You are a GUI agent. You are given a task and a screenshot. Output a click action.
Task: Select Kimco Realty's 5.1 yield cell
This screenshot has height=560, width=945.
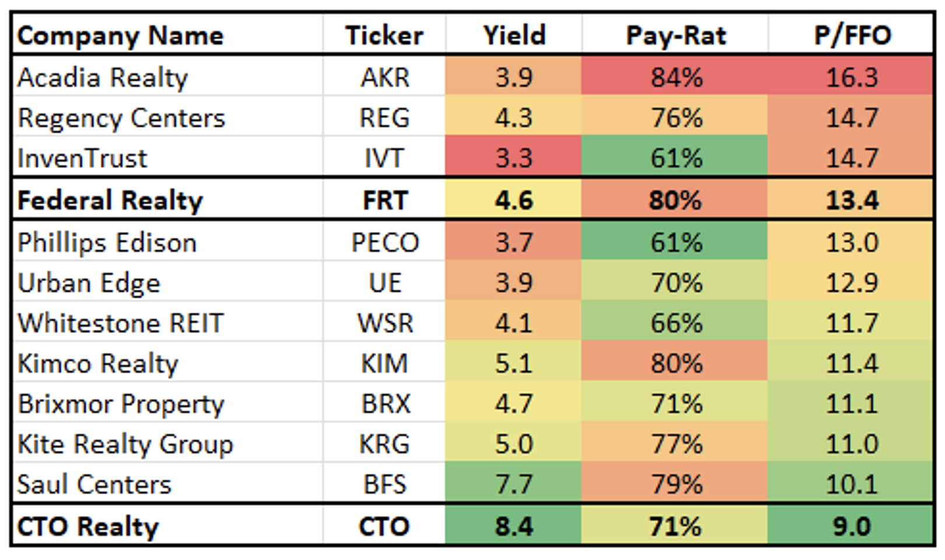(x=514, y=363)
